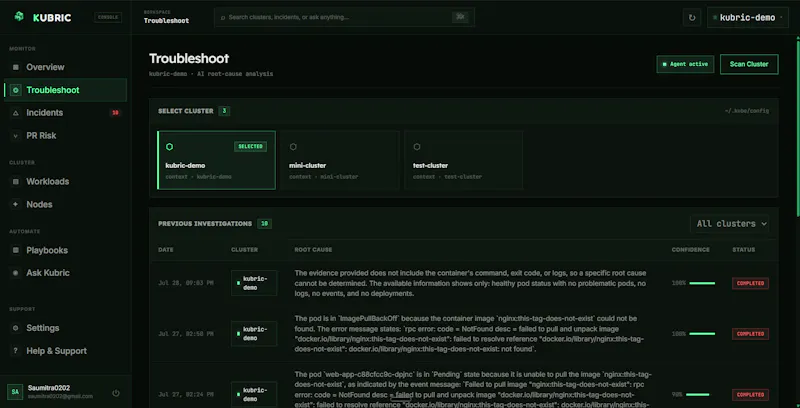
Task: Click the ImagePullBackOff root cause text
Action: click(x=469, y=334)
